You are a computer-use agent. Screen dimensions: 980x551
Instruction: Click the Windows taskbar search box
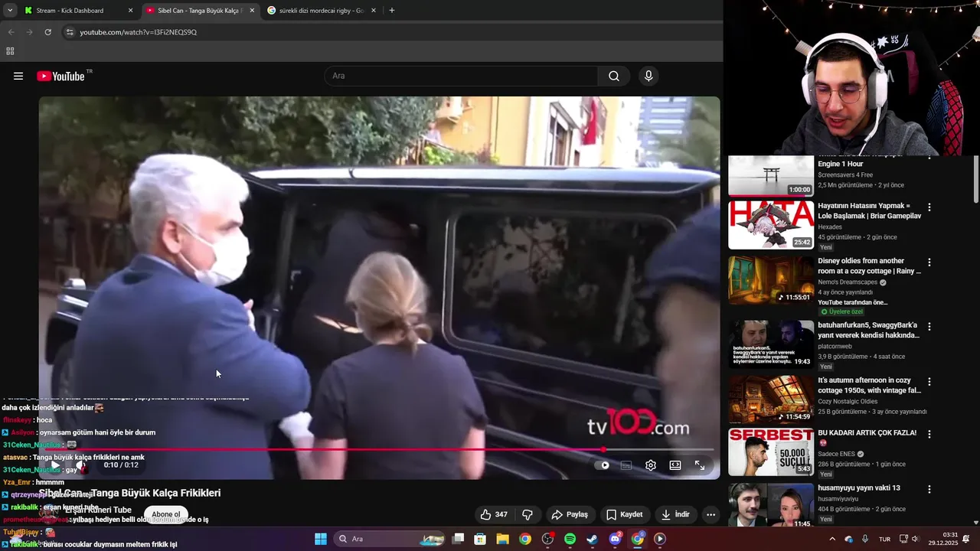point(389,539)
